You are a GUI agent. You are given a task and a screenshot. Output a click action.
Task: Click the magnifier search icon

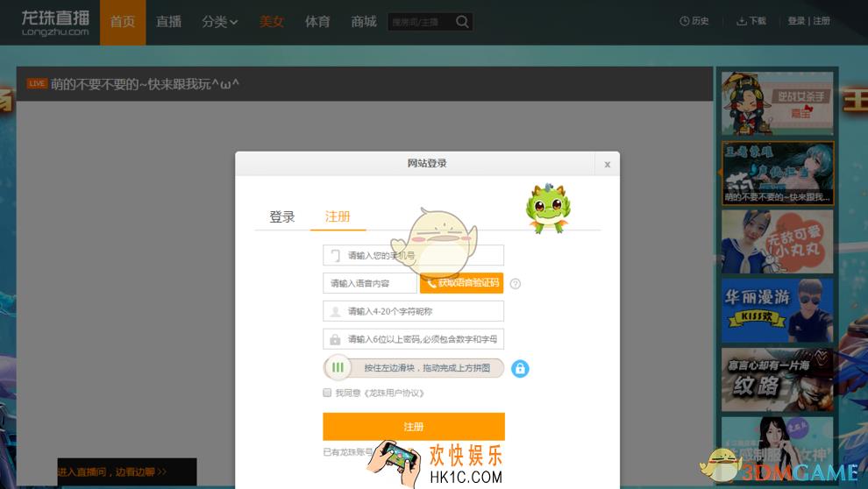point(462,22)
